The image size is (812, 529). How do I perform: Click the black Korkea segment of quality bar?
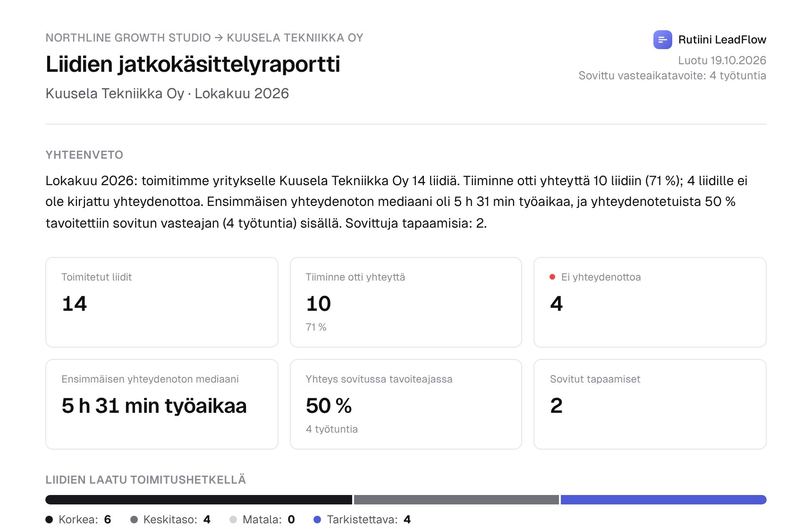tap(199, 500)
